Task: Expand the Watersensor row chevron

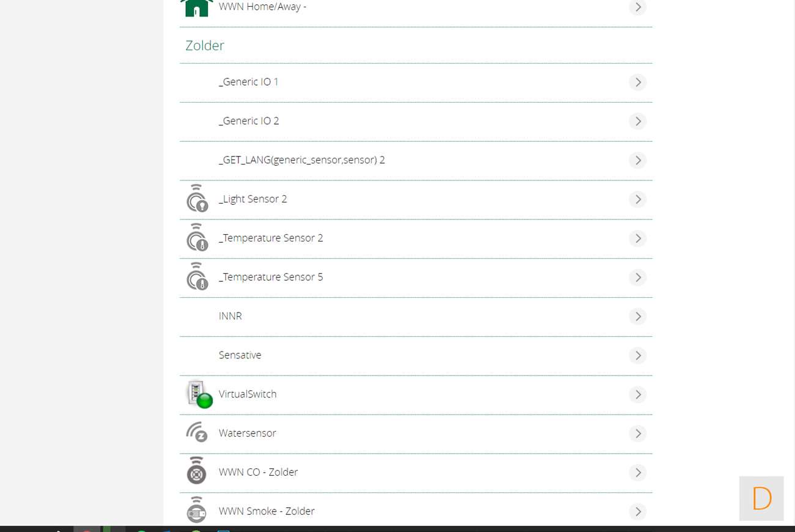Action: (x=637, y=434)
